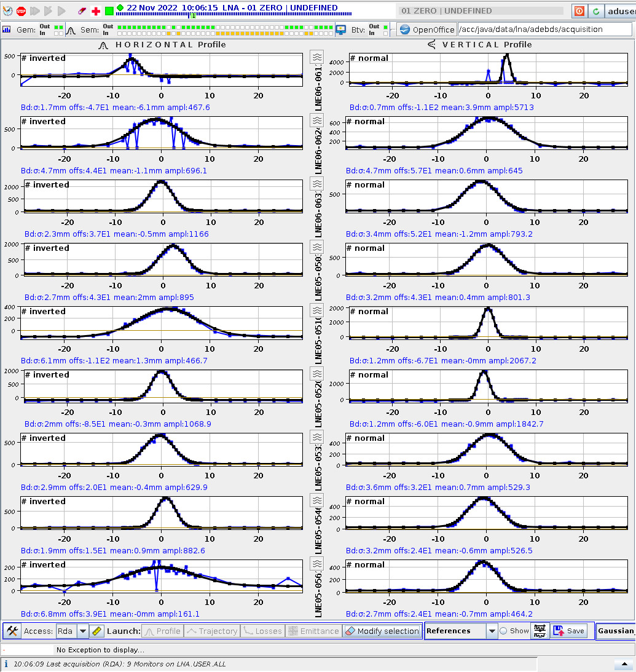Click the Gem bar chart icon
Image resolution: width=636 pixels, height=672 pixels.
(6, 30)
